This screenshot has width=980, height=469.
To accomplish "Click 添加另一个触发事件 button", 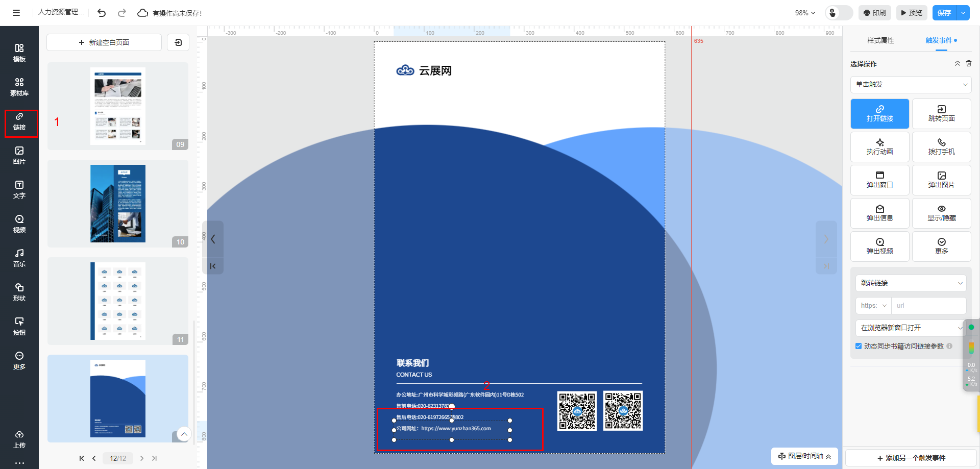I will coord(911,458).
